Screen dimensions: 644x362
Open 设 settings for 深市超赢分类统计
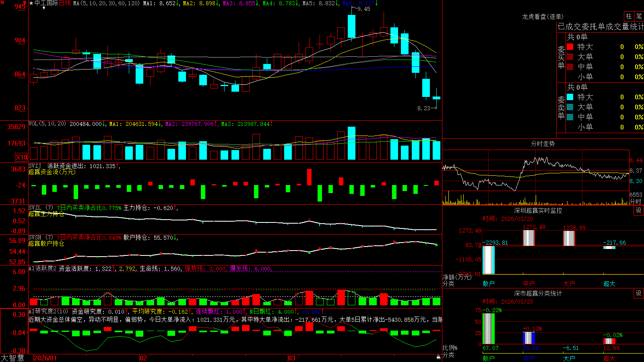tap(639, 293)
